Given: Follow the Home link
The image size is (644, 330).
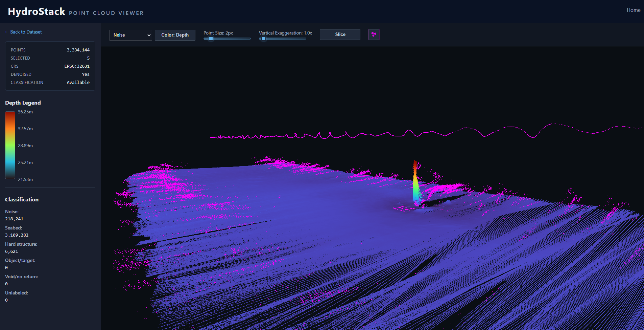Looking at the screenshot, I should pos(633,10).
